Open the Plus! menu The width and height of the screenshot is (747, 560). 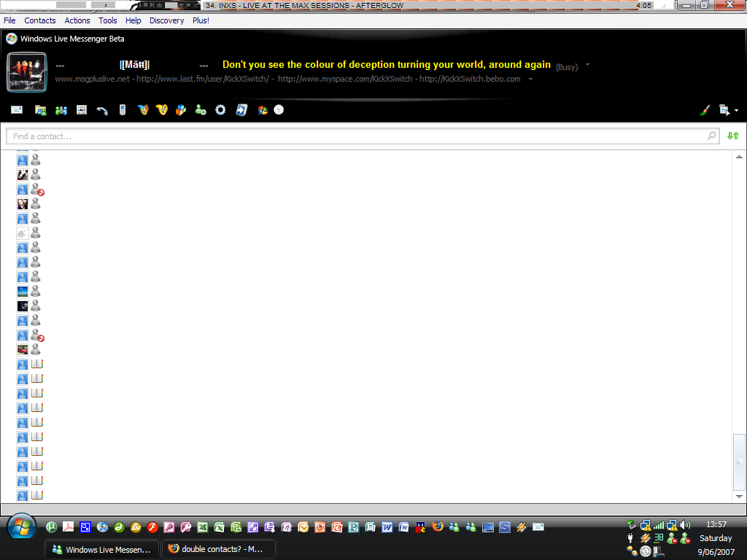point(201,20)
